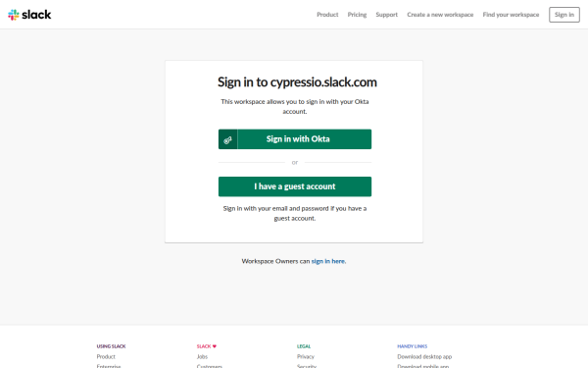Click the USING SLACK footer heading
The width and height of the screenshot is (588, 368).
coord(111,346)
